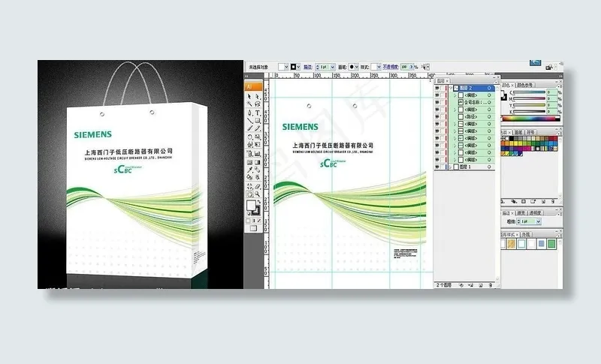This screenshot has width=601, height=364.
Task: Expand the 图层 1 layer tree
Action: [x=450, y=167]
